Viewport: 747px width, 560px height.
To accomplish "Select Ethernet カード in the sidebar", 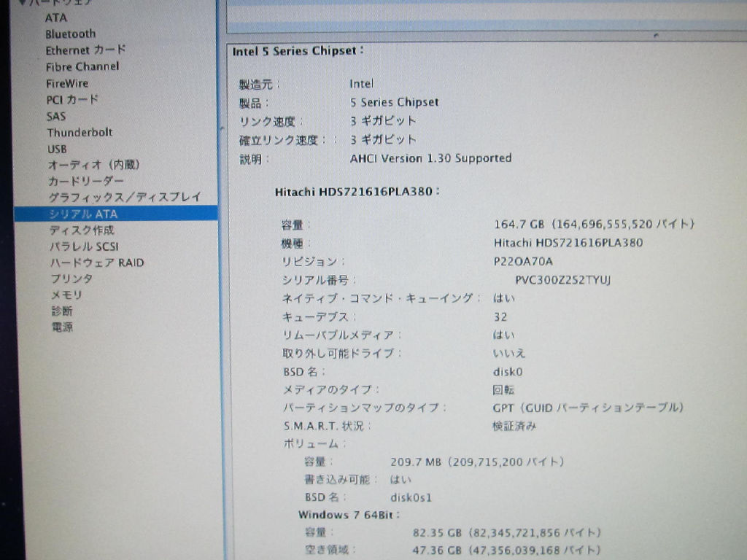I will coord(85,50).
